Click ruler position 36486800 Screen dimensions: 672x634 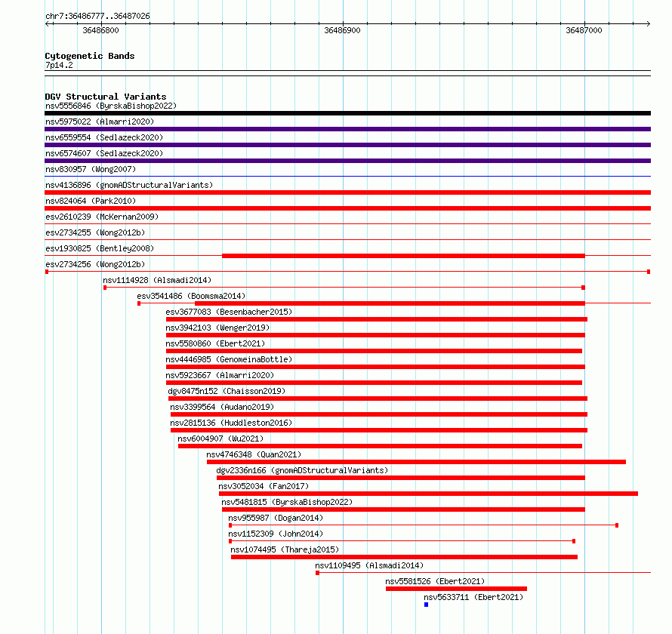100,30
